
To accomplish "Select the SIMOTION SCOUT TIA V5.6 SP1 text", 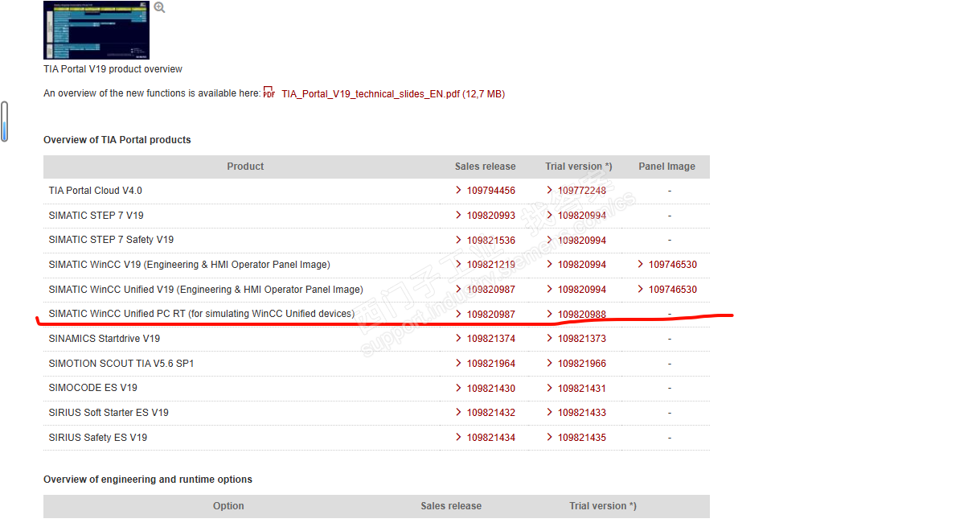I will 121,364.
